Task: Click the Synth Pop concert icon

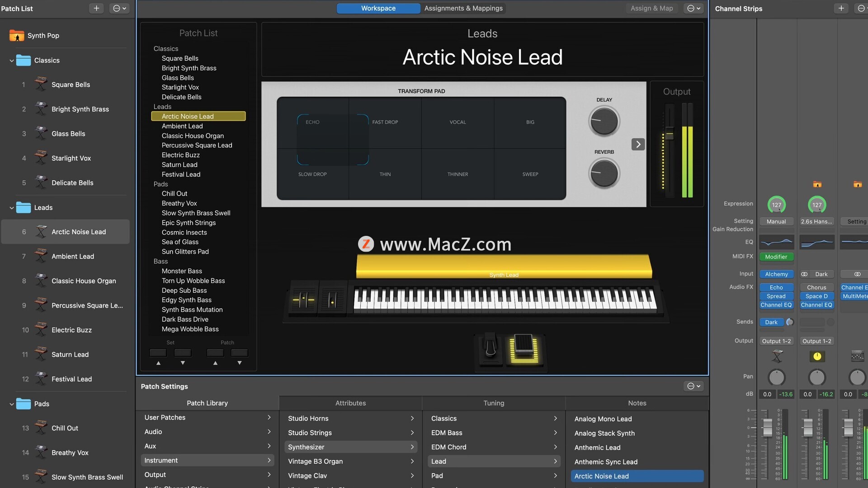Action: 17,35
